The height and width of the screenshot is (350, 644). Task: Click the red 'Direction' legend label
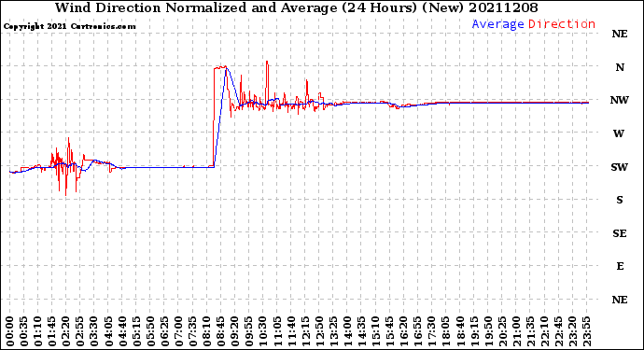coord(562,24)
